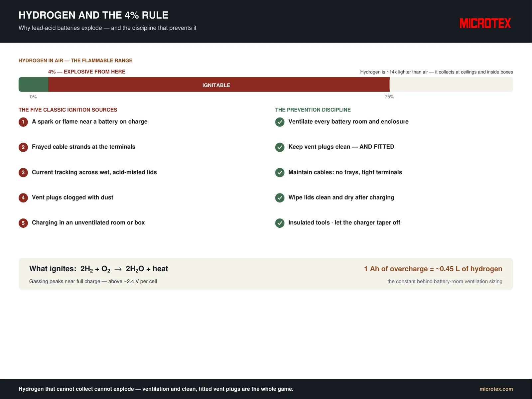This screenshot has height=399, width=532.
Task: Open the microtex.com link in the footer
Action: 496,389
